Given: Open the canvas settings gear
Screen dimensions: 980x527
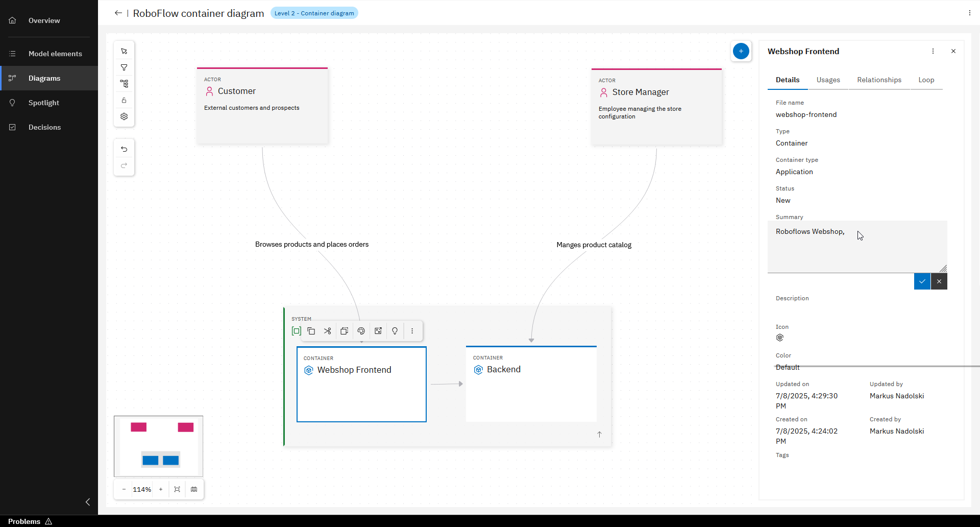Looking at the screenshot, I should [124, 116].
